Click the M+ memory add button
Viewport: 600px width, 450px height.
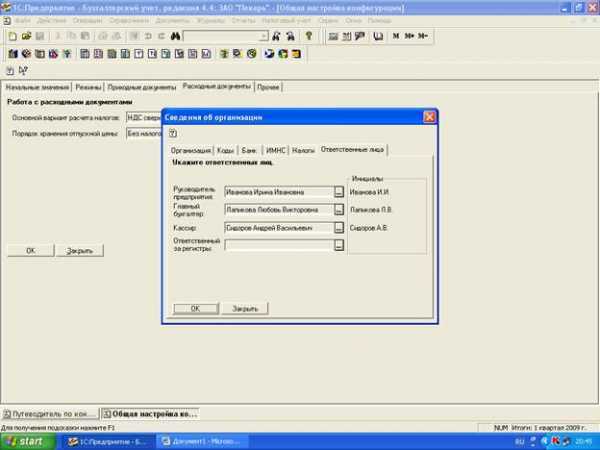coord(409,36)
